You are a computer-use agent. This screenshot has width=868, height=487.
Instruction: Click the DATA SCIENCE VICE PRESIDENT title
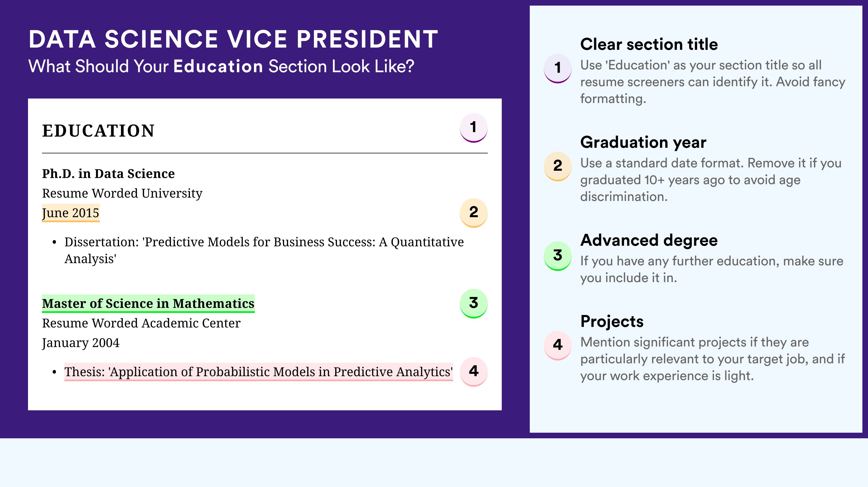[x=233, y=39]
